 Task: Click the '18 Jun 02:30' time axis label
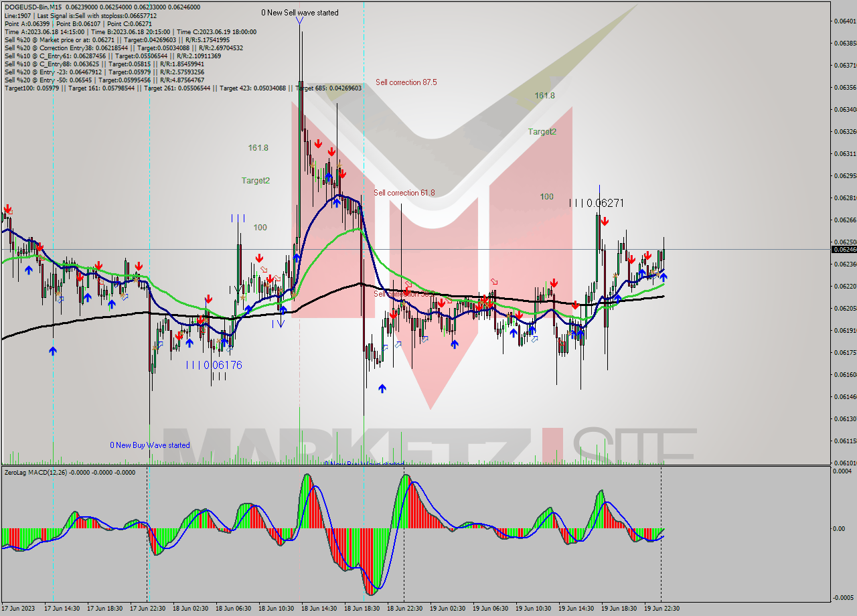point(191,609)
